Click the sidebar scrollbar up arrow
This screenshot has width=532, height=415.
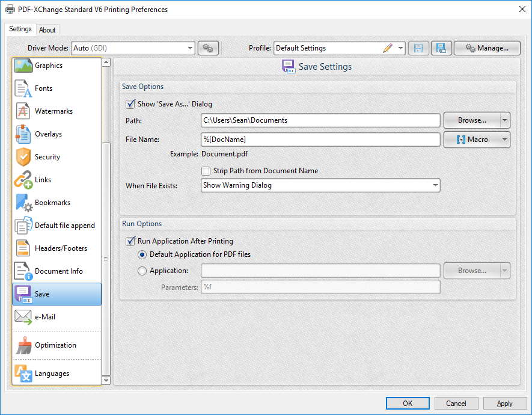point(106,63)
